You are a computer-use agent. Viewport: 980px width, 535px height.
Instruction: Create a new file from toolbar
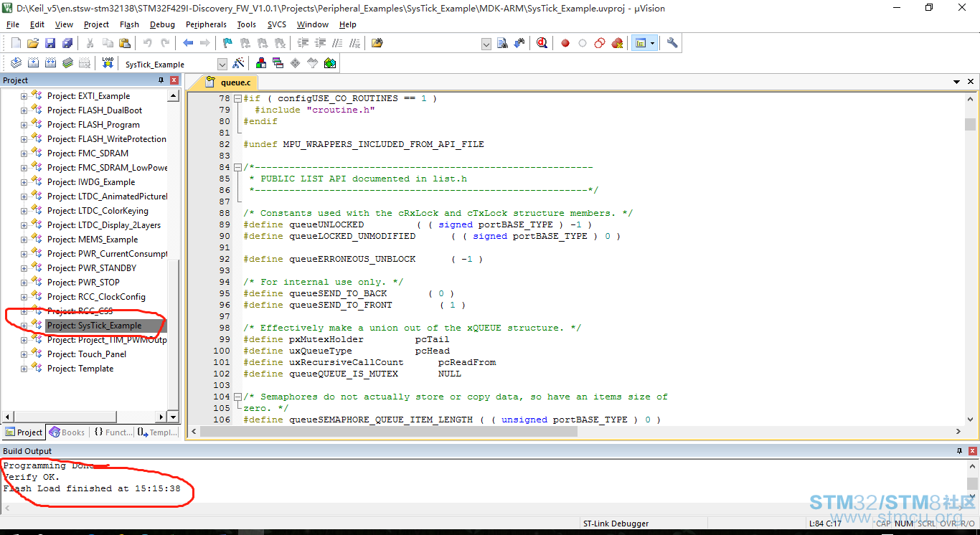(16, 43)
